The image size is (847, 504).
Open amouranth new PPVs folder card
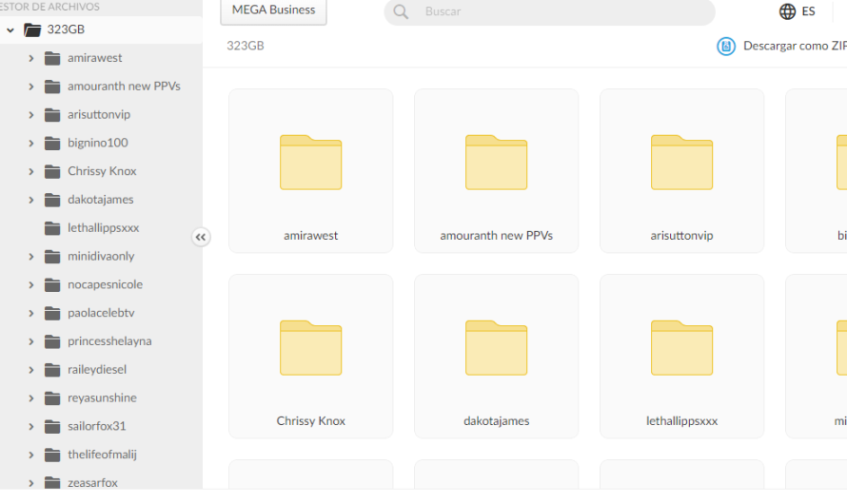(x=496, y=170)
